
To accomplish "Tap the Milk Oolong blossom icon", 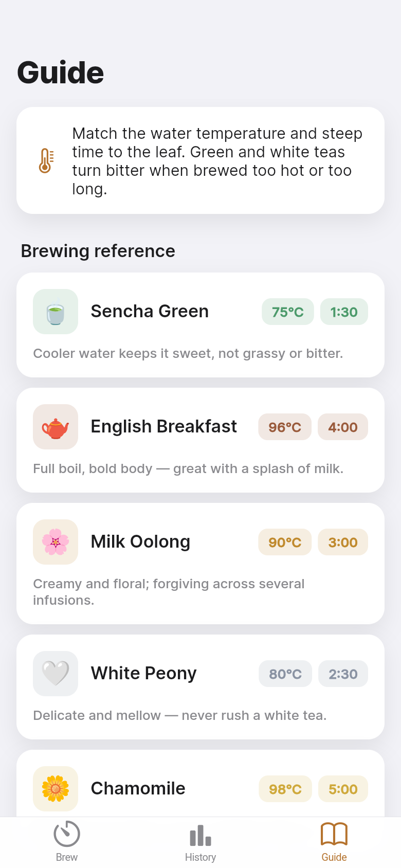I will click(x=56, y=542).
